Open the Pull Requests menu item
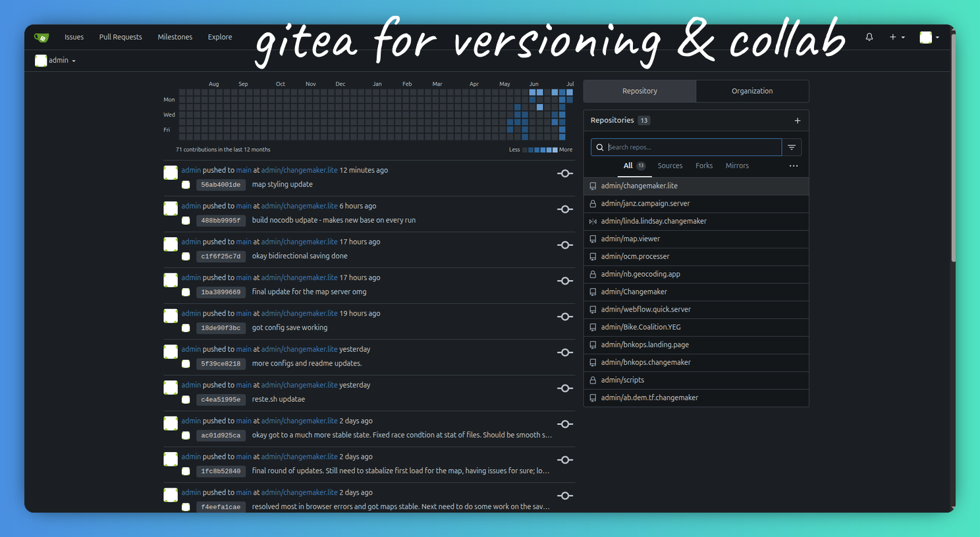Image resolution: width=980 pixels, height=537 pixels. tap(121, 37)
